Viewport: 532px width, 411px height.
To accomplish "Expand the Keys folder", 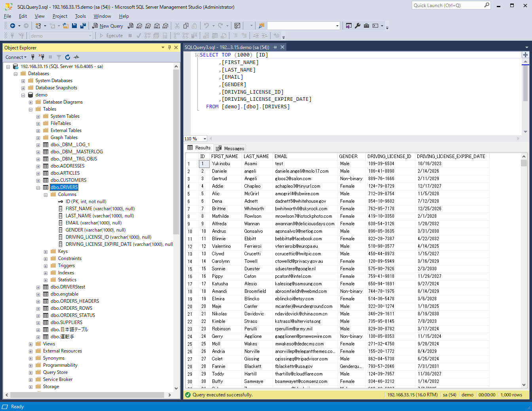I will [x=45, y=252].
